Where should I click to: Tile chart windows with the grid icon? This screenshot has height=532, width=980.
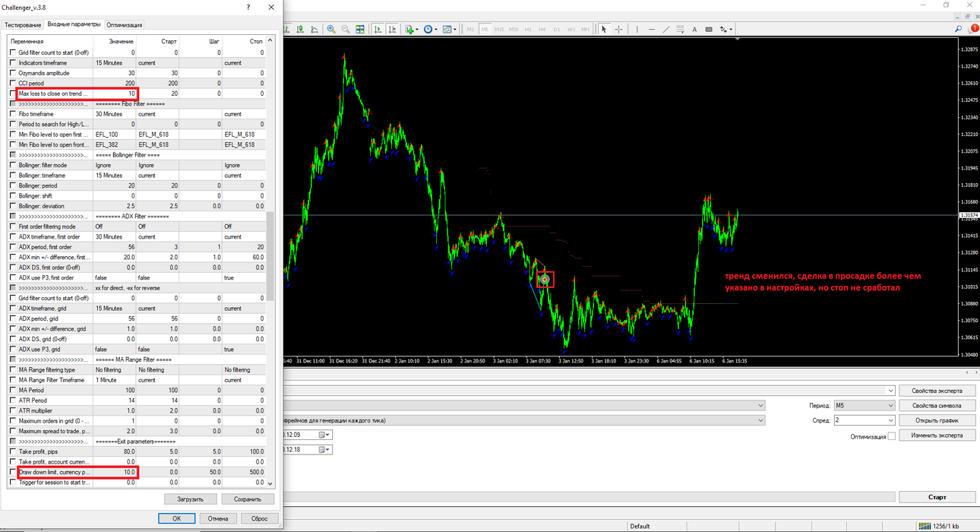coord(359,29)
